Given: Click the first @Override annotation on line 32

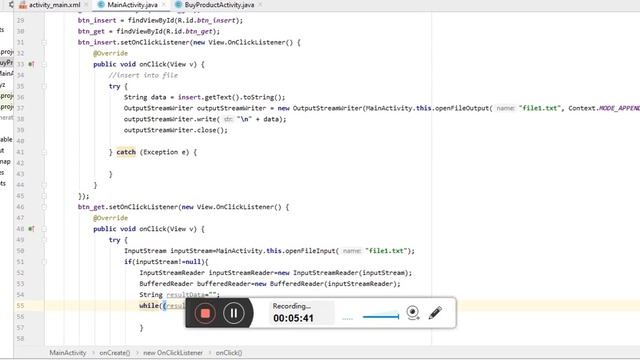Looking at the screenshot, I should coord(110,53).
